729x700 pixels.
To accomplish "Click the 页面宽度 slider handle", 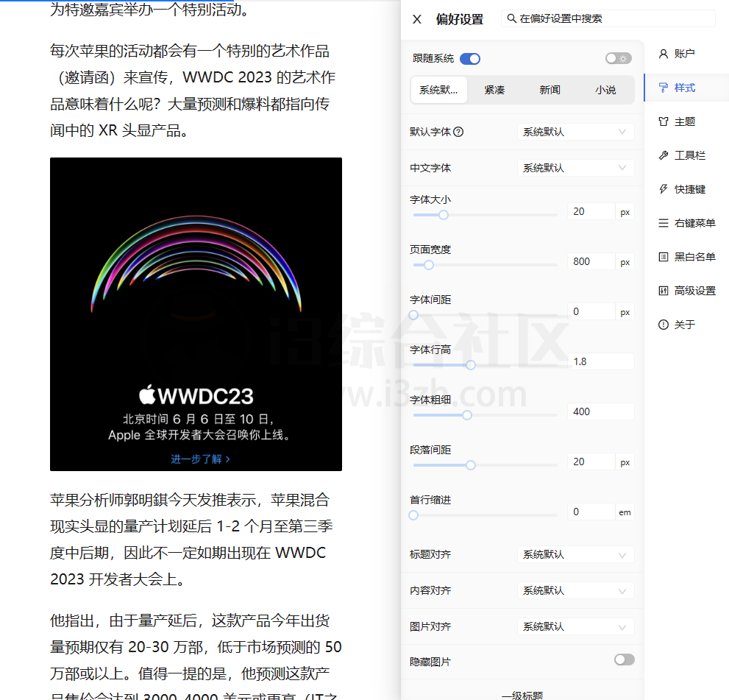I will (429, 265).
